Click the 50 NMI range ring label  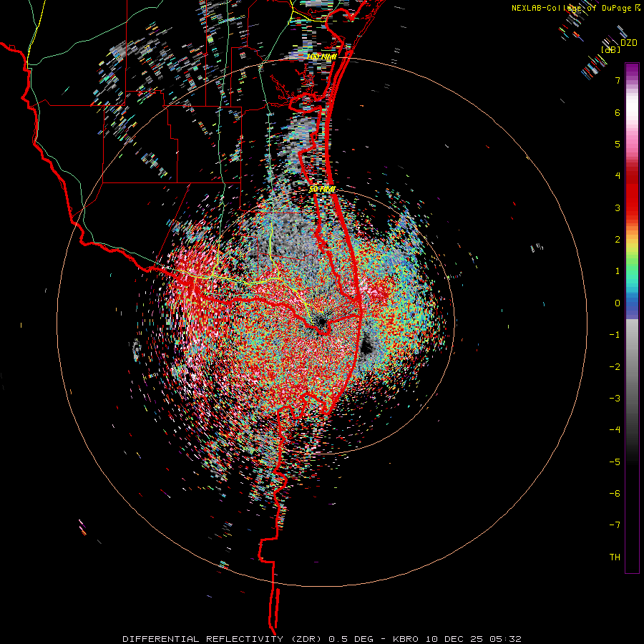(323, 190)
